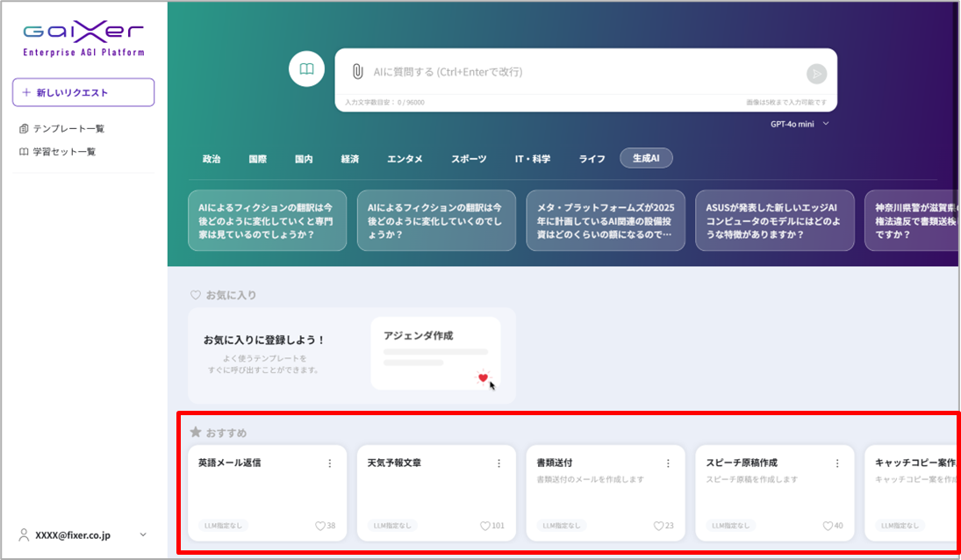Select the 経済 news tab

(x=350, y=159)
